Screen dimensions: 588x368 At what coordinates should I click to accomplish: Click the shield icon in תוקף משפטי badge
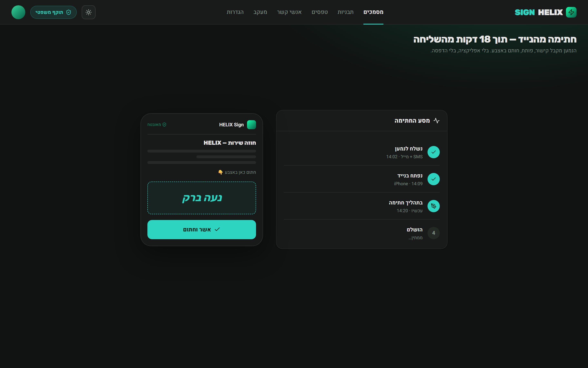[69, 12]
